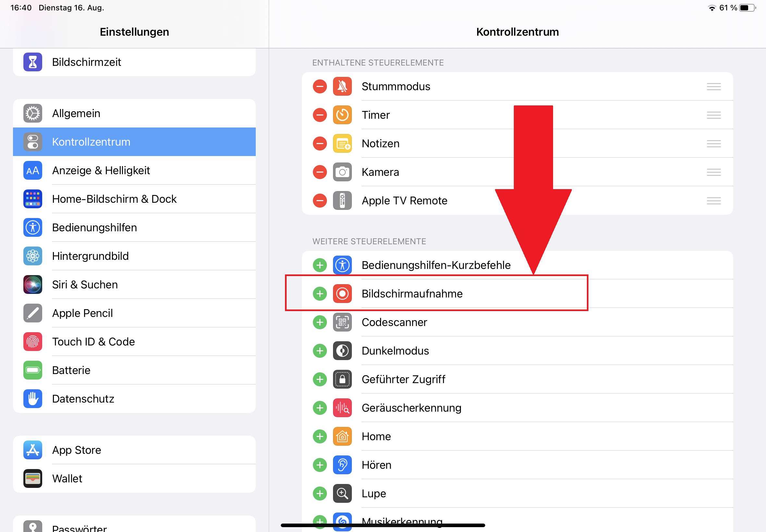766x532 pixels.
Task: Tap the yellow Notizen icon
Action: (342, 144)
